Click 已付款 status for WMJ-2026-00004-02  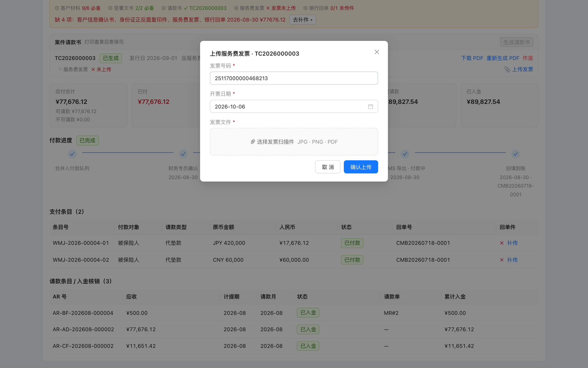click(352, 260)
